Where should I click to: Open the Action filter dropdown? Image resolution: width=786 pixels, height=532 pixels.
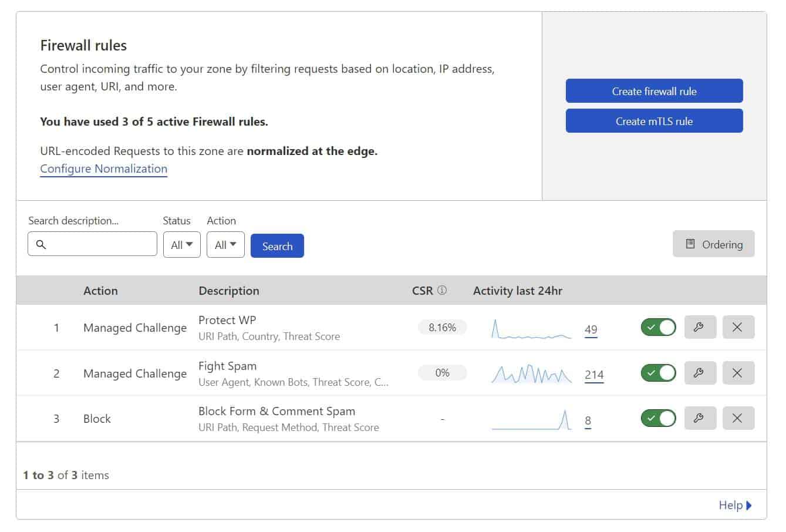click(x=225, y=245)
